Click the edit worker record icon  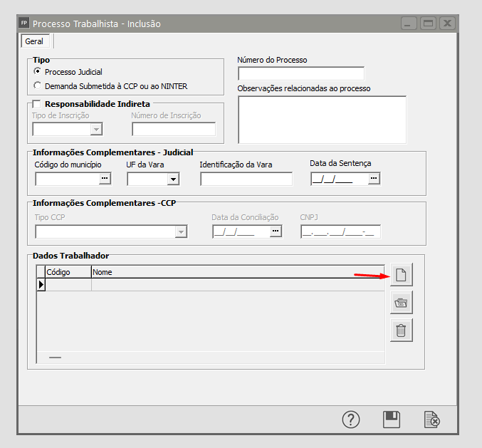(401, 303)
